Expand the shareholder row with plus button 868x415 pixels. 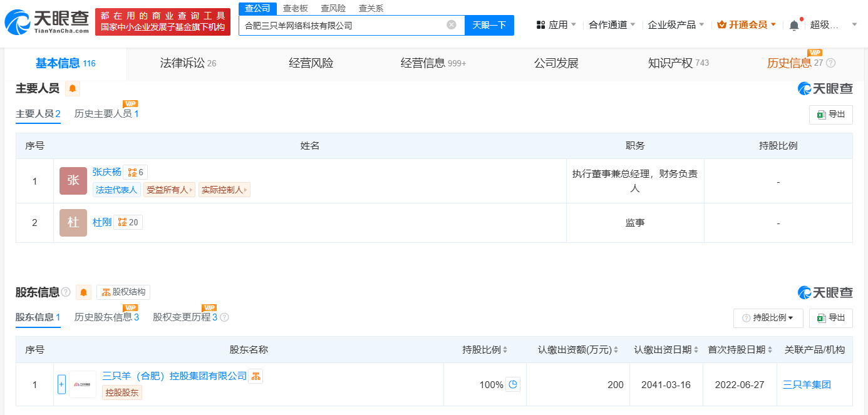pos(61,384)
